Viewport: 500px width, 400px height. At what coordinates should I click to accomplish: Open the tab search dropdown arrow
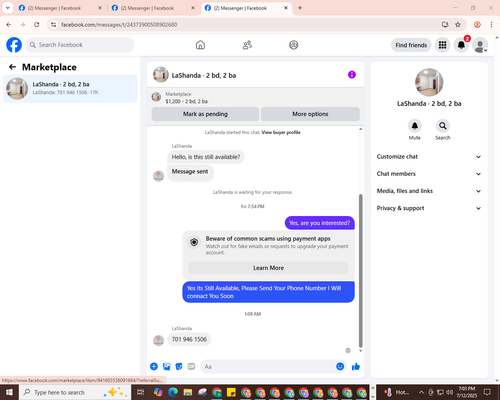coord(8,8)
